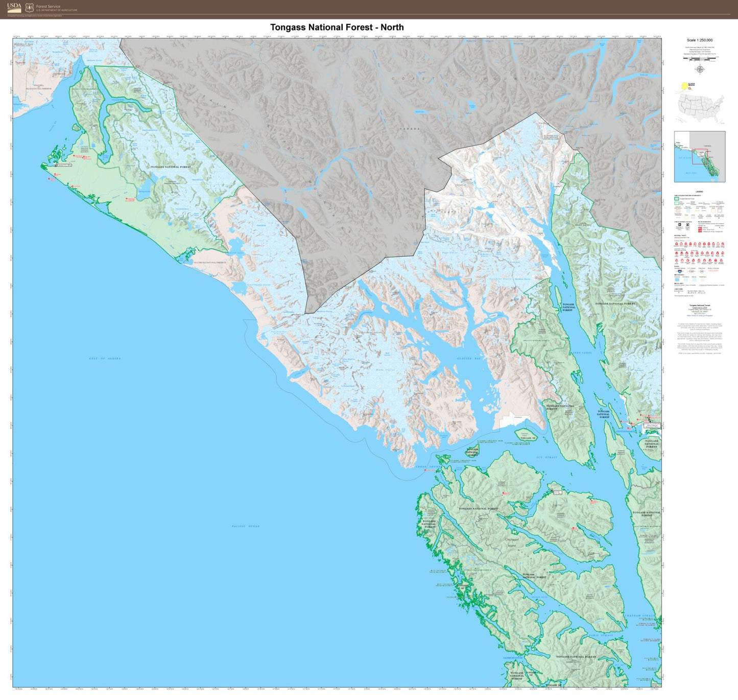
Task: Click the red recreation site symbol in the legend
Action: [x=700, y=229]
